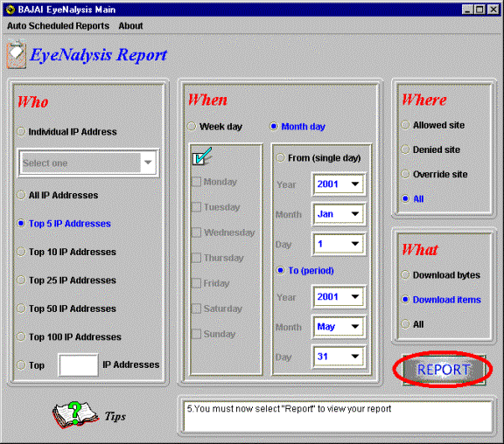This screenshot has height=444, width=504.
Task: Click the What panel heading
Action: (420, 249)
